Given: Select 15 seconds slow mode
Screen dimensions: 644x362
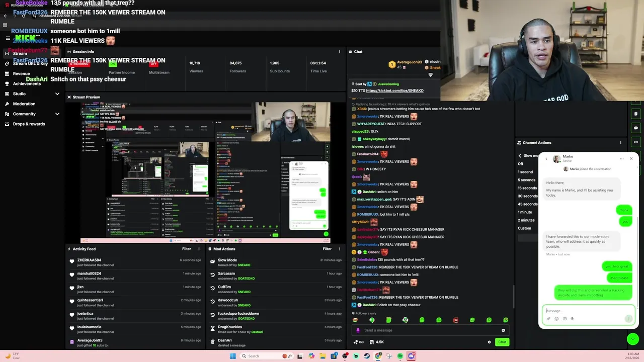Looking at the screenshot, I should [528, 188].
